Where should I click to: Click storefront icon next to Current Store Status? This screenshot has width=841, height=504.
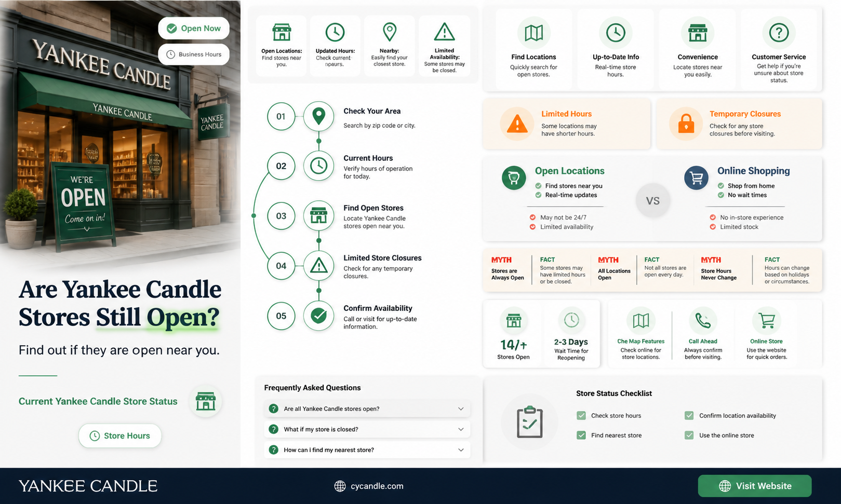click(x=206, y=401)
